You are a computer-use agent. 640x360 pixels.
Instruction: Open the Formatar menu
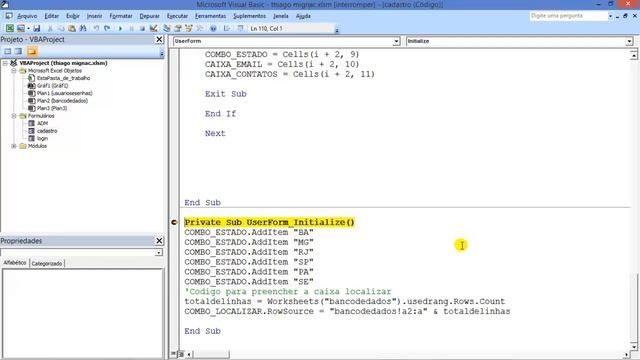tap(121, 16)
